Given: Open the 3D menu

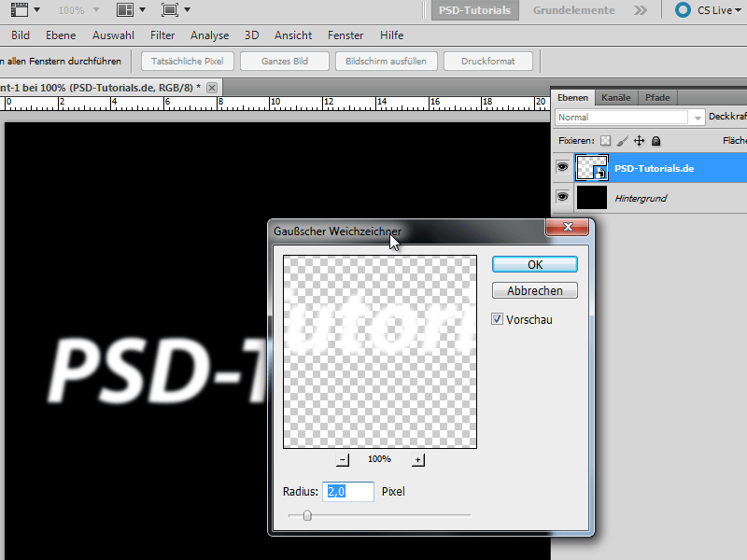Looking at the screenshot, I should 251,35.
